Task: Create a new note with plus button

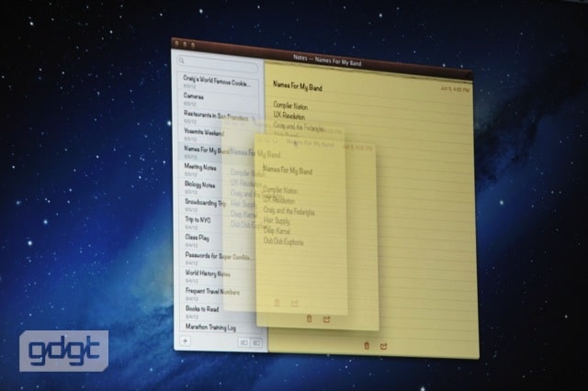Action: (186, 341)
